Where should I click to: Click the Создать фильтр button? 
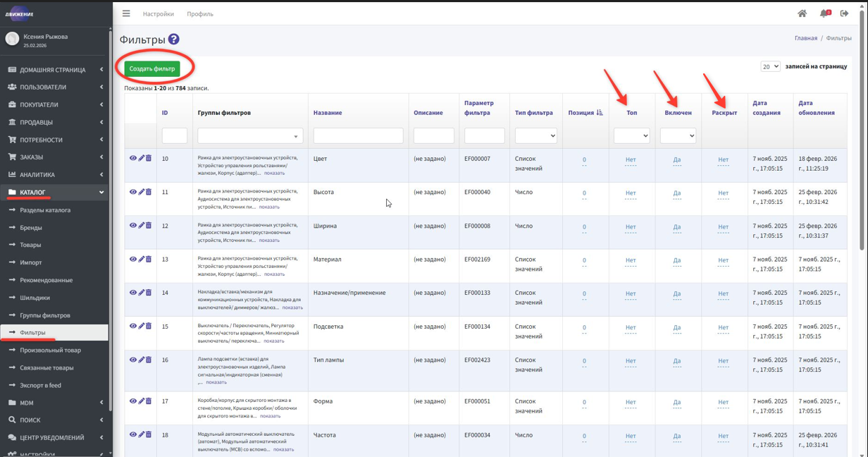click(x=152, y=69)
